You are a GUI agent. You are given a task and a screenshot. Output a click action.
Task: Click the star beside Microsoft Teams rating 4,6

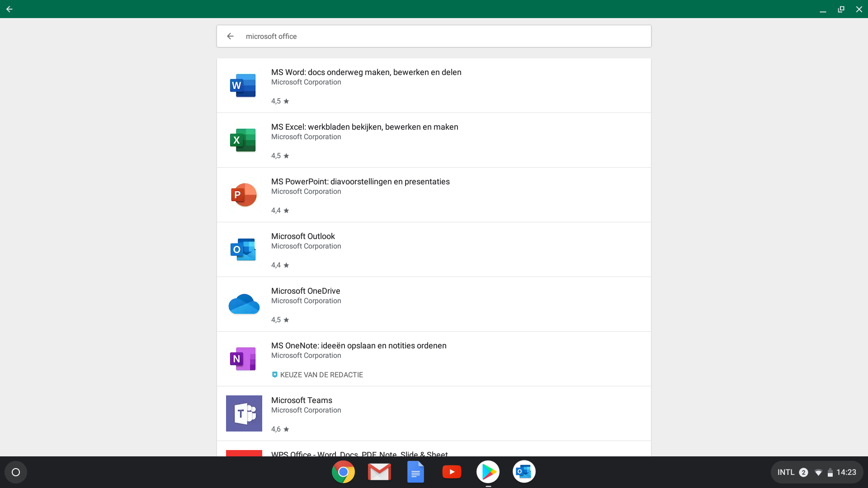click(x=286, y=429)
